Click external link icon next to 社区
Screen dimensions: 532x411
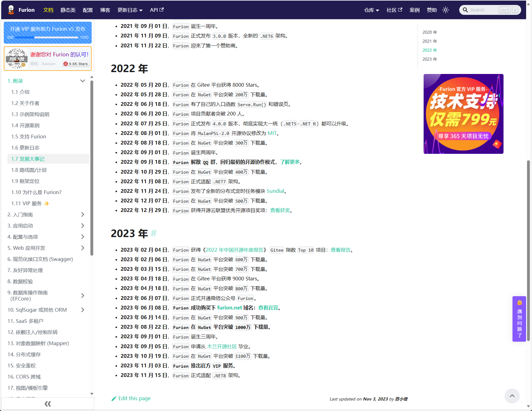(x=400, y=10)
